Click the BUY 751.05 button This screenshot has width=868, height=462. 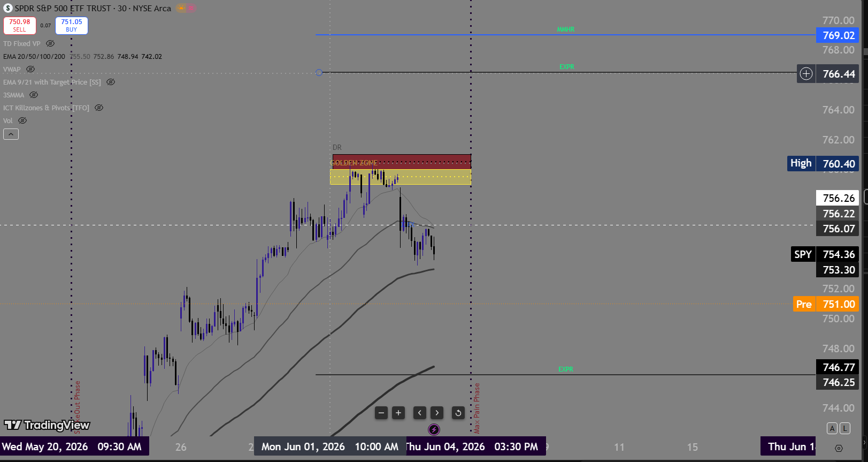(72, 26)
